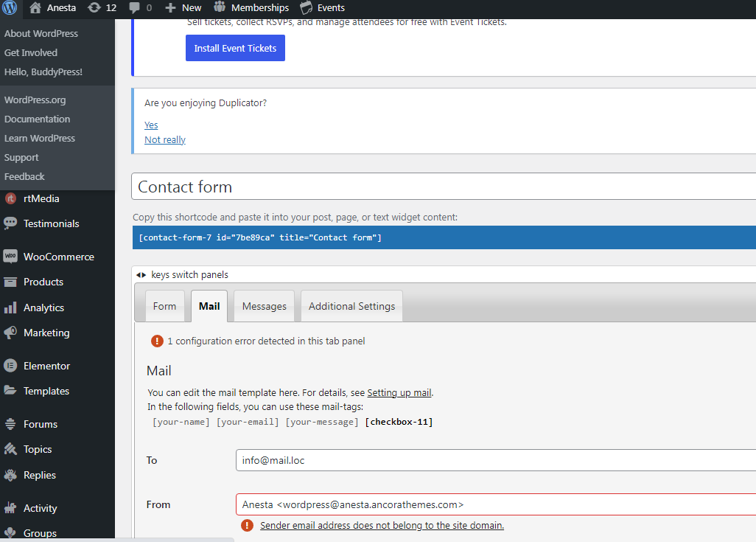Click the Templates folder icon
Viewport: 756px width, 542px height.
(x=10, y=390)
